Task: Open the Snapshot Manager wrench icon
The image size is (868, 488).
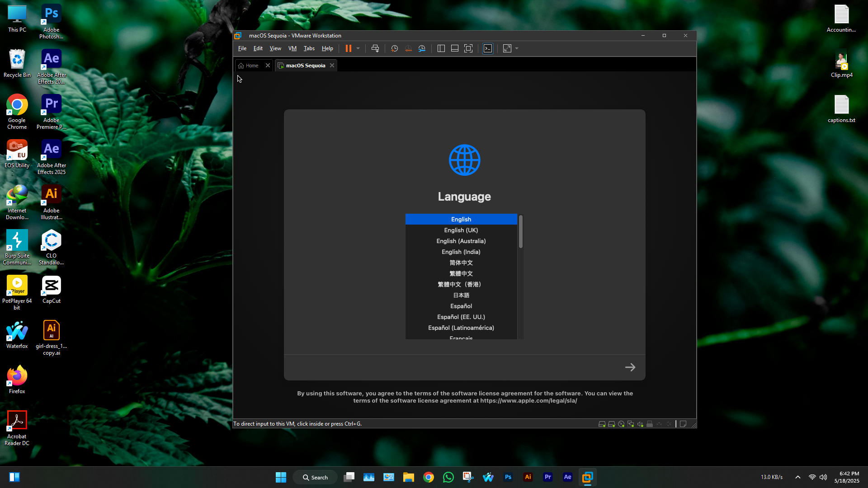Action: pos(422,48)
